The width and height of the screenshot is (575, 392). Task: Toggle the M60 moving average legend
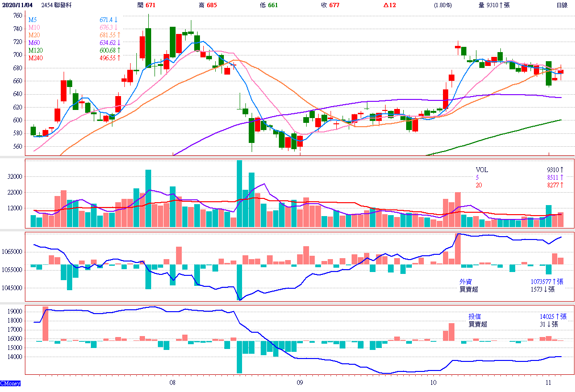coord(33,43)
